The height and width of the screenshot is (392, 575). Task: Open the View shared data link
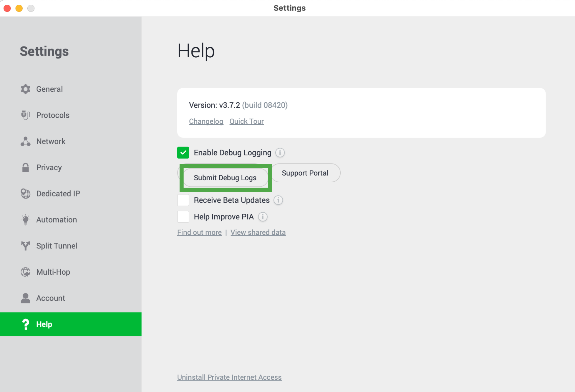258,232
